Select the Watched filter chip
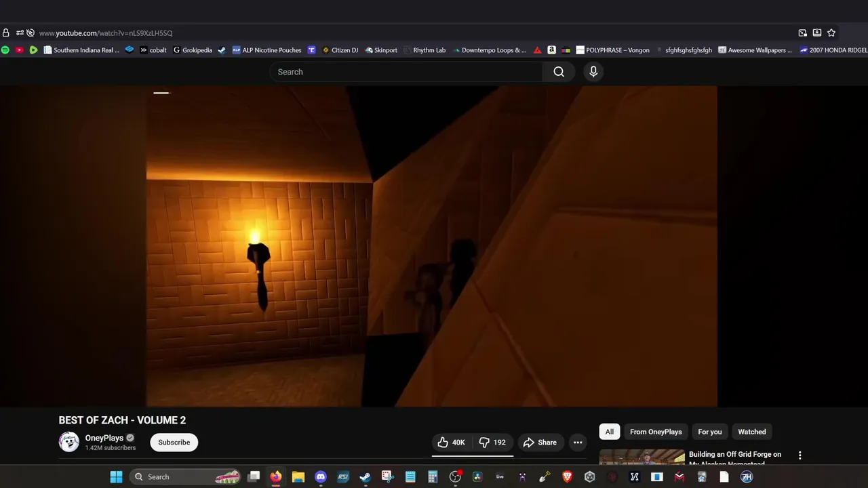This screenshot has height=488, width=868. 752,432
